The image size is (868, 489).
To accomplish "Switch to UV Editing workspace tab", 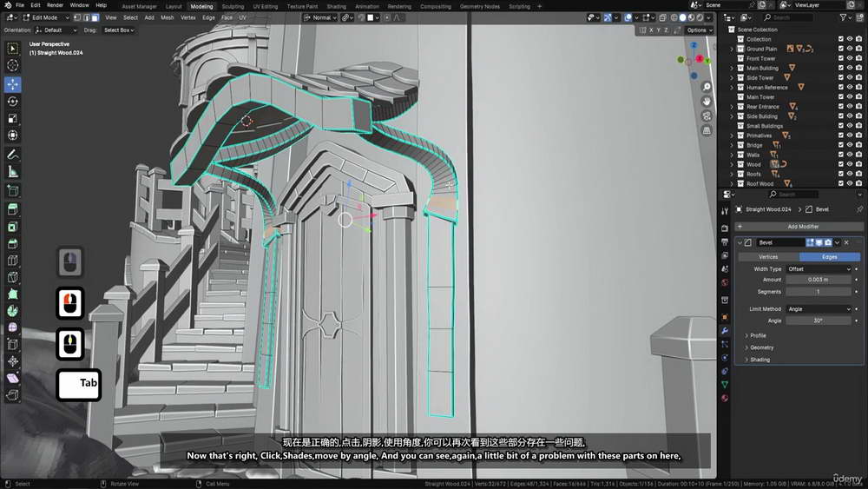I will coord(265,6).
